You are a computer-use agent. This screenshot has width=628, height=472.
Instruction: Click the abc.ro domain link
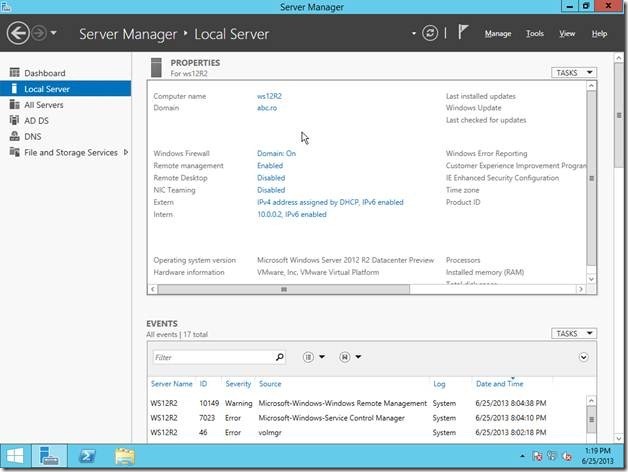click(267, 108)
